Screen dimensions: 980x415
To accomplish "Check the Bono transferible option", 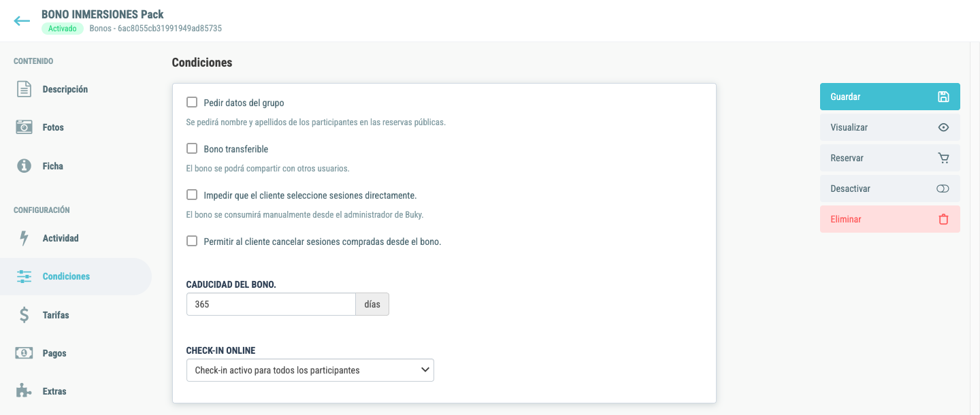I will 192,149.
